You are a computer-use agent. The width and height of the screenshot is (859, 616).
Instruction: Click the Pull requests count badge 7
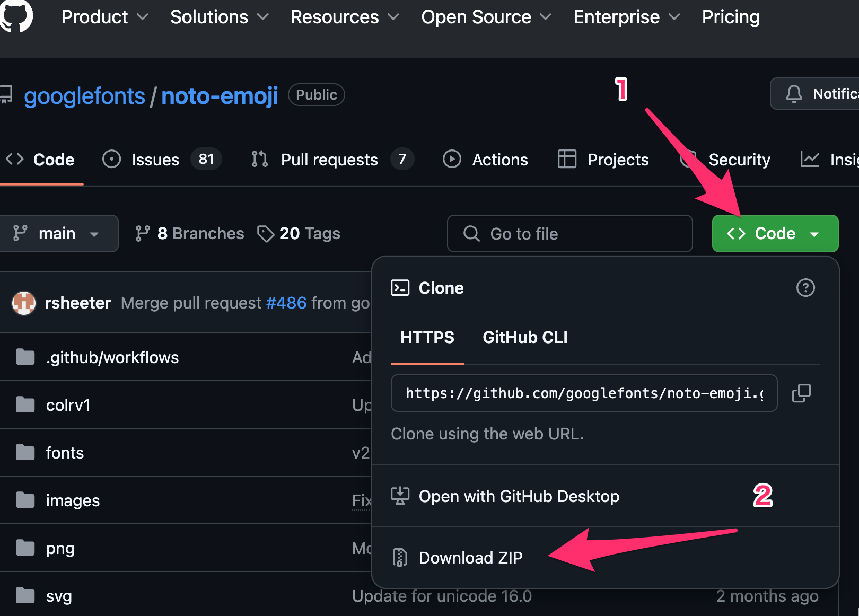click(x=402, y=159)
